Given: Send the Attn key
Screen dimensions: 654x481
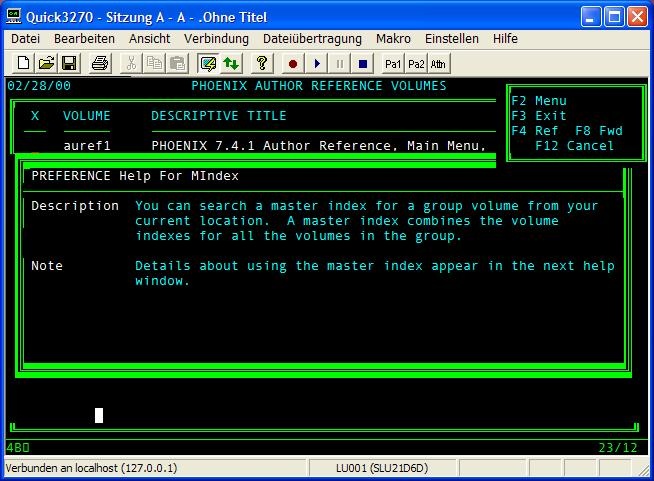Looking at the screenshot, I should [x=438, y=64].
